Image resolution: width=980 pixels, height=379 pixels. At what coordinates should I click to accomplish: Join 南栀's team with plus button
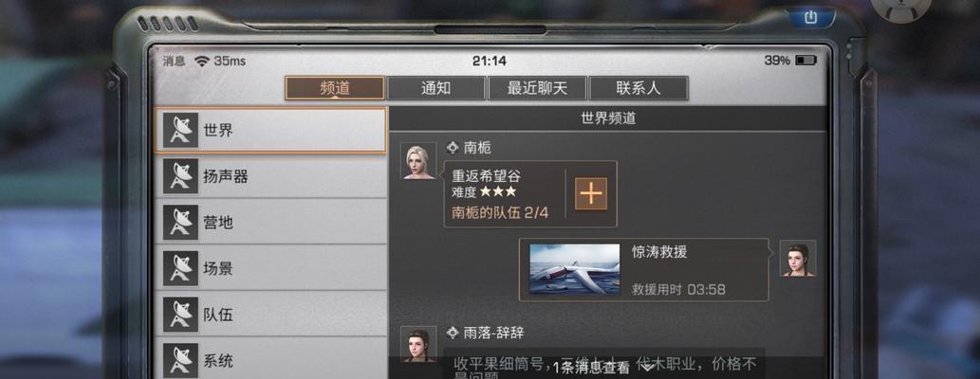coord(591,193)
